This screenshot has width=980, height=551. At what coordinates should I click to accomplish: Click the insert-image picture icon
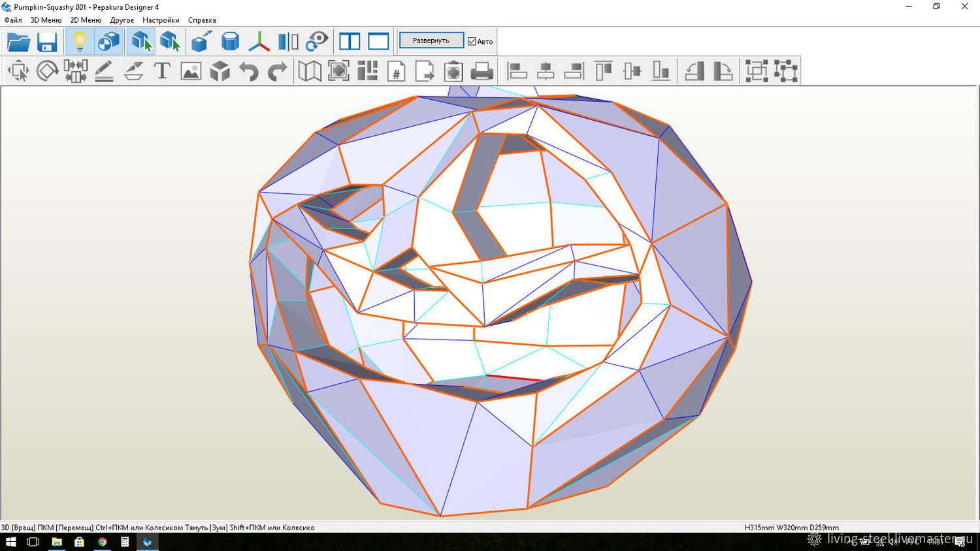pyautogui.click(x=191, y=71)
